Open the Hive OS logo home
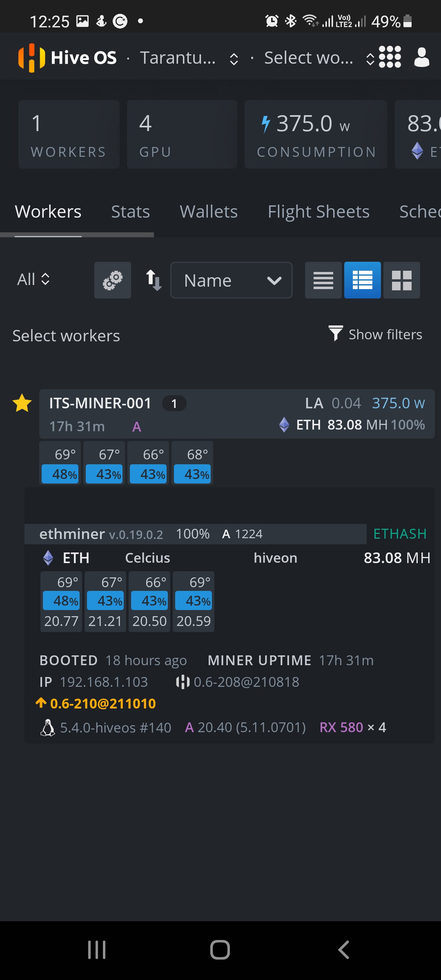The height and width of the screenshot is (980, 441). point(67,58)
